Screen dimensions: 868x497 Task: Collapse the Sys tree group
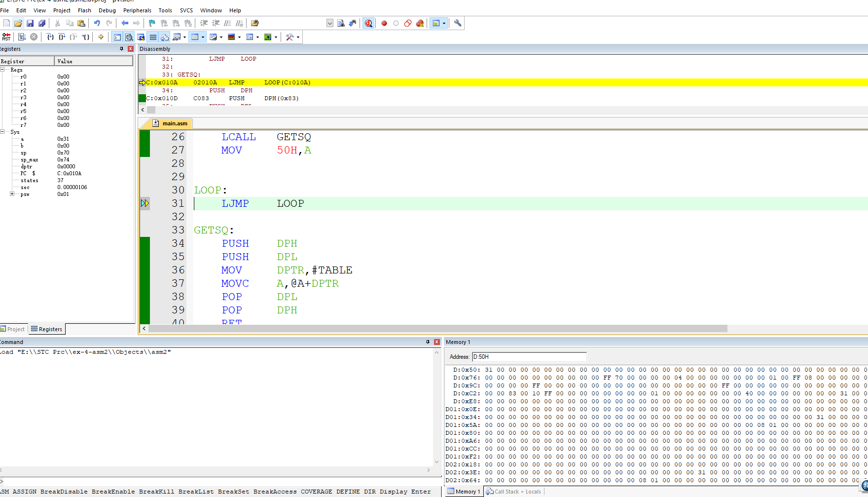click(x=2, y=132)
